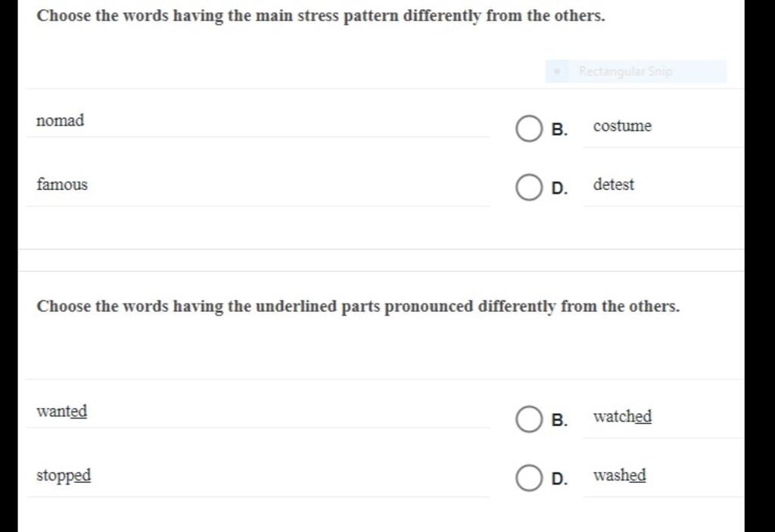This screenshot has width=775, height=532.
Task: Click the B. label next to costume
Action: click(559, 129)
